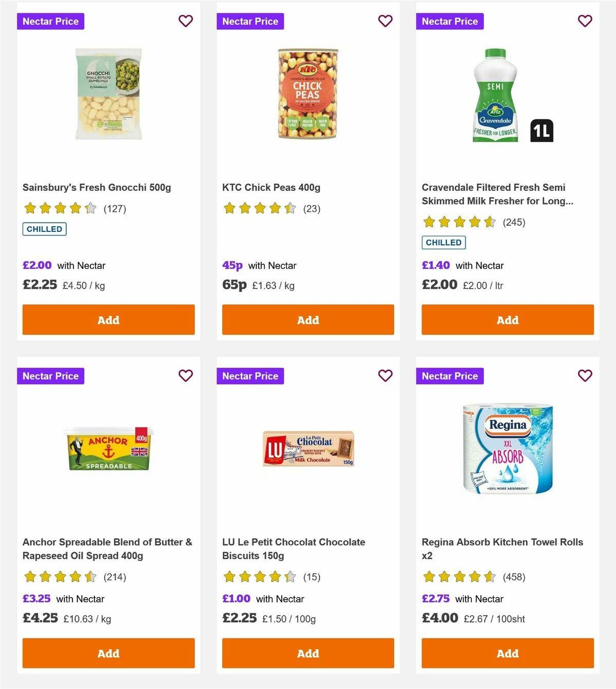Click Add for LU Le Petit Chocolat biscuits
616x689 pixels.
tap(307, 653)
